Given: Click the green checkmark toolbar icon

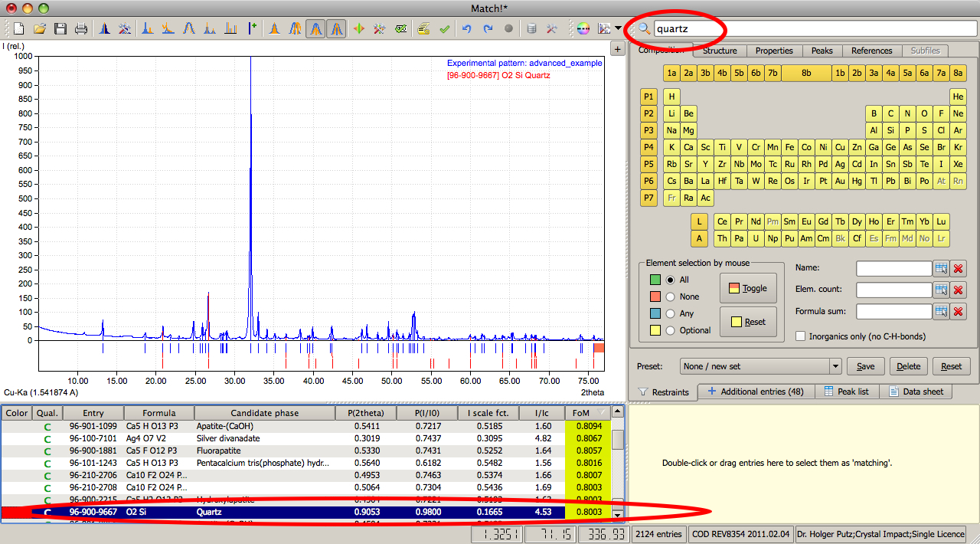Looking at the screenshot, I should pos(444,29).
